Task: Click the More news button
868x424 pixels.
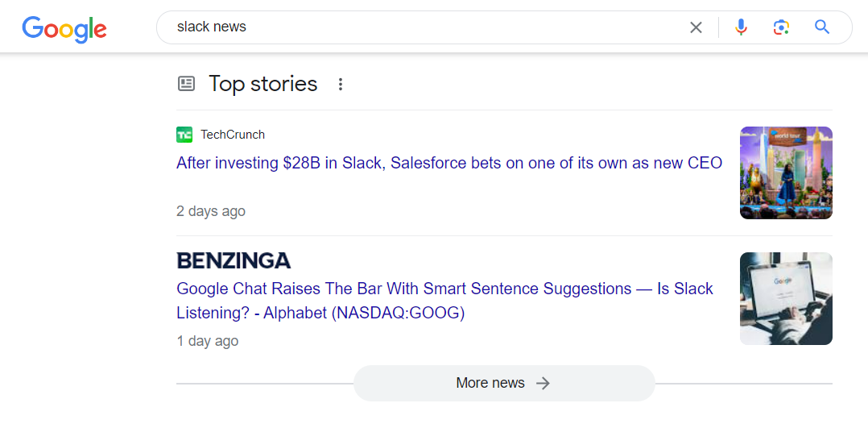Action: point(490,383)
